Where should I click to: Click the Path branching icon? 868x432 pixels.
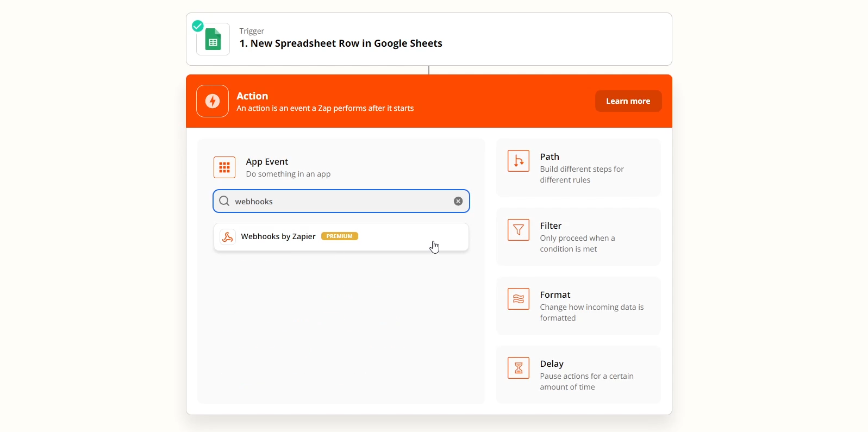point(519,161)
